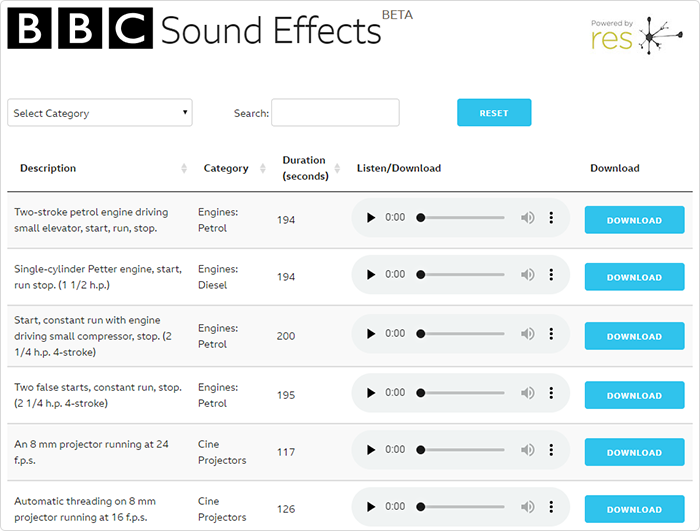Image resolution: width=700 pixels, height=531 pixels.
Task: Sort table by Description column
Action: [184, 168]
